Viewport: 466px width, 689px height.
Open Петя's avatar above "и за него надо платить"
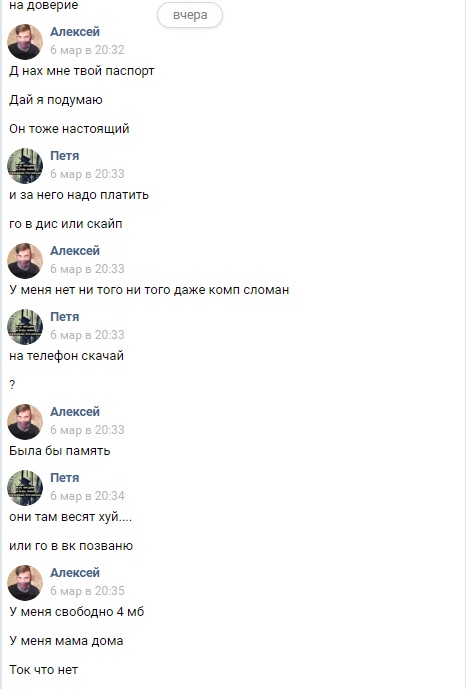point(25,166)
